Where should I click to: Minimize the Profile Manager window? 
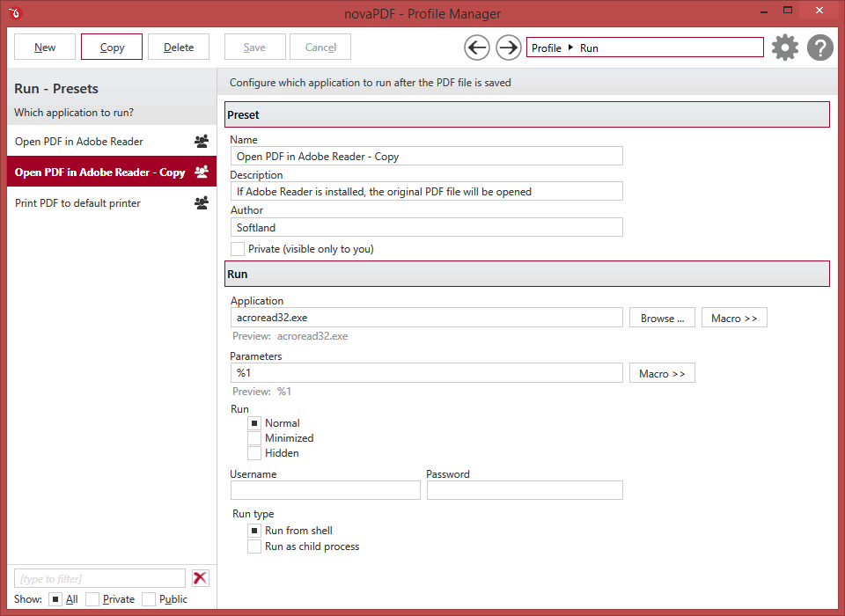(x=764, y=11)
